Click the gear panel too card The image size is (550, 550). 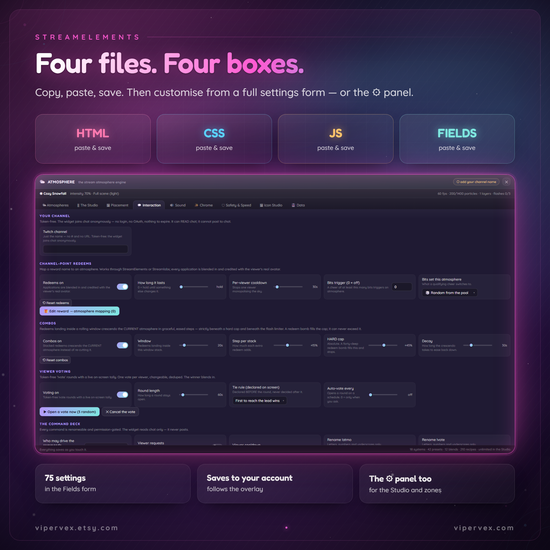click(437, 484)
